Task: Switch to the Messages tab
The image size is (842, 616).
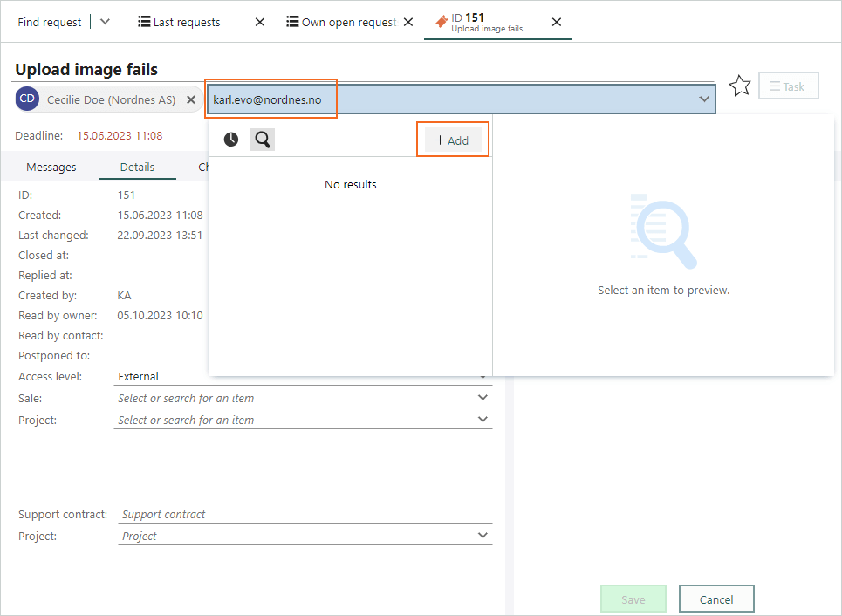Action: [x=51, y=167]
